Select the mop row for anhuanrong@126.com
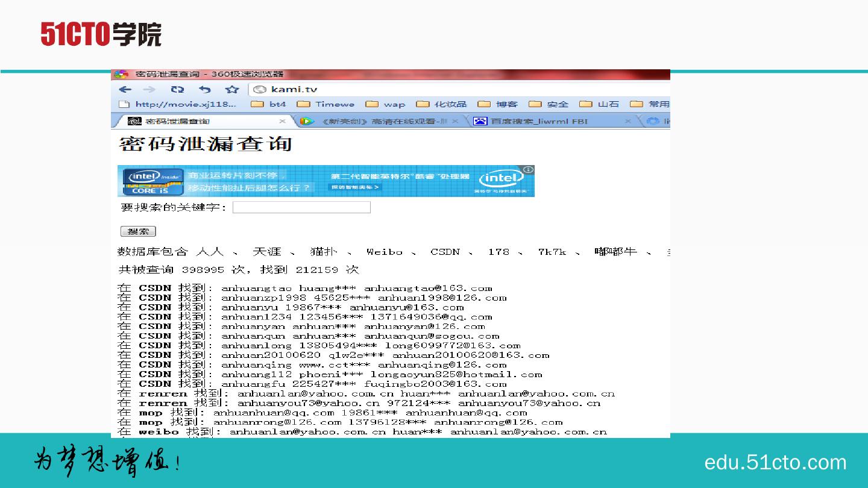868x488 pixels. coord(340,422)
